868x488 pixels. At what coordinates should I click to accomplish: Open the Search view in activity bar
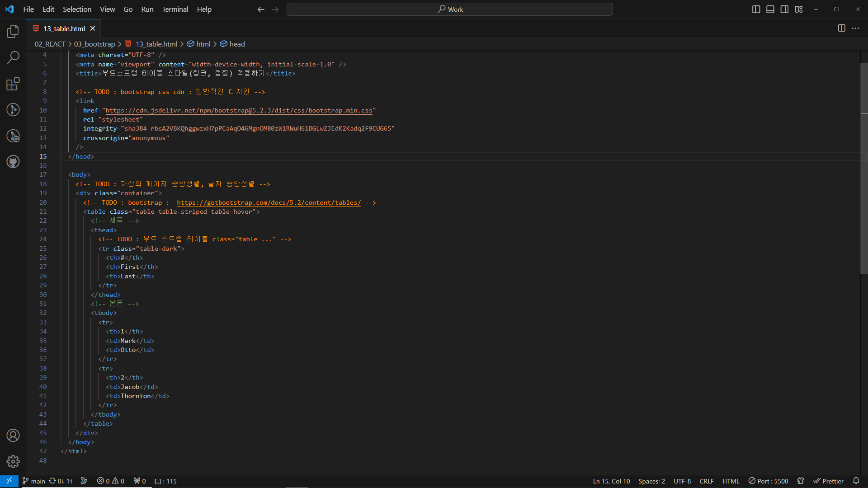point(13,57)
